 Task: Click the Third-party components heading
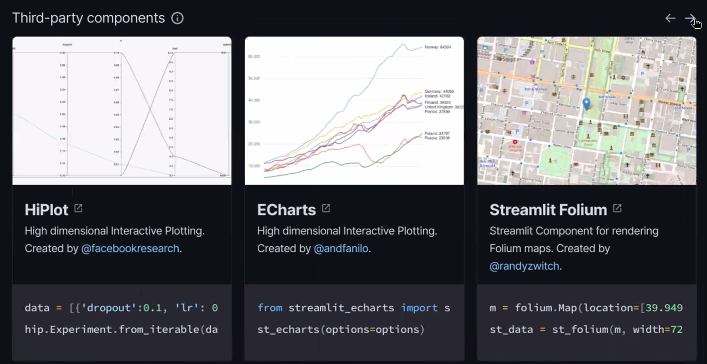(x=88, y=18)
